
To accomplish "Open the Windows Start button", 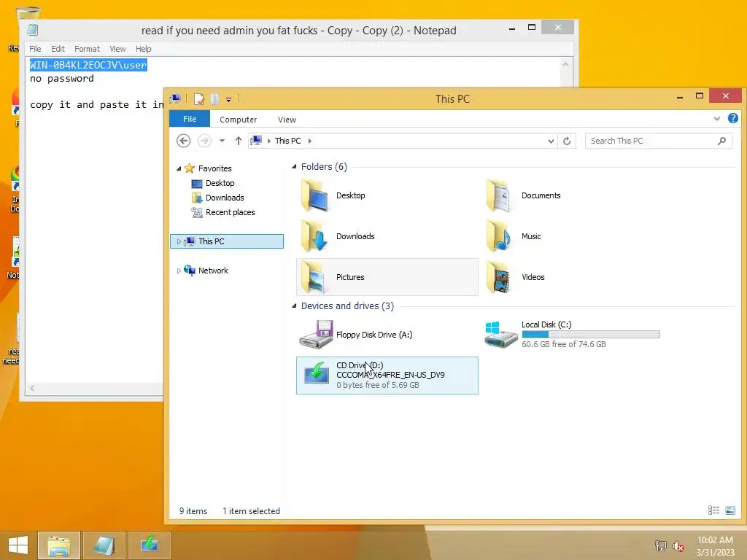I will coord(18,545).
